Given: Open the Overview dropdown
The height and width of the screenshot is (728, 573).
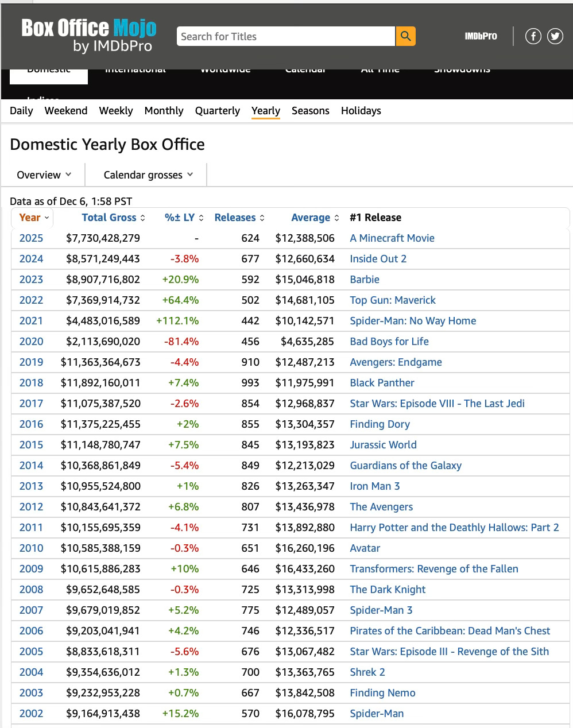Looking at the screenshot, I should tap(44, 175).
